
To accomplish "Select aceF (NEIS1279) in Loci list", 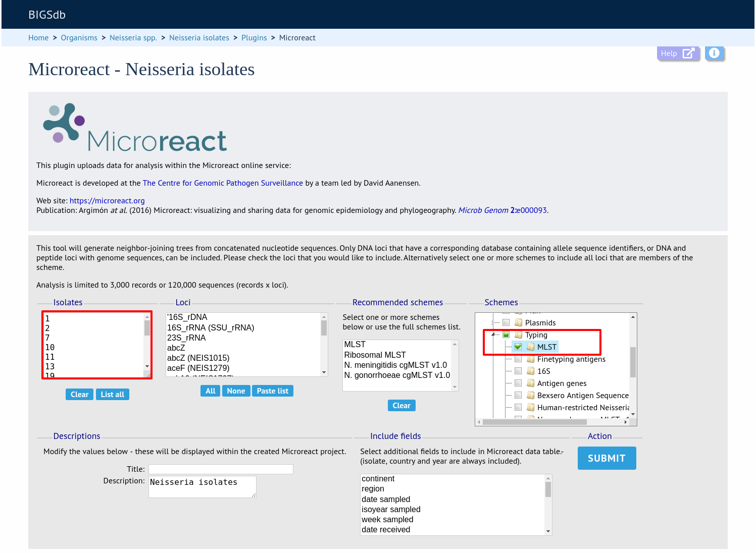I will pyautogui.click(x=243, y=368).
